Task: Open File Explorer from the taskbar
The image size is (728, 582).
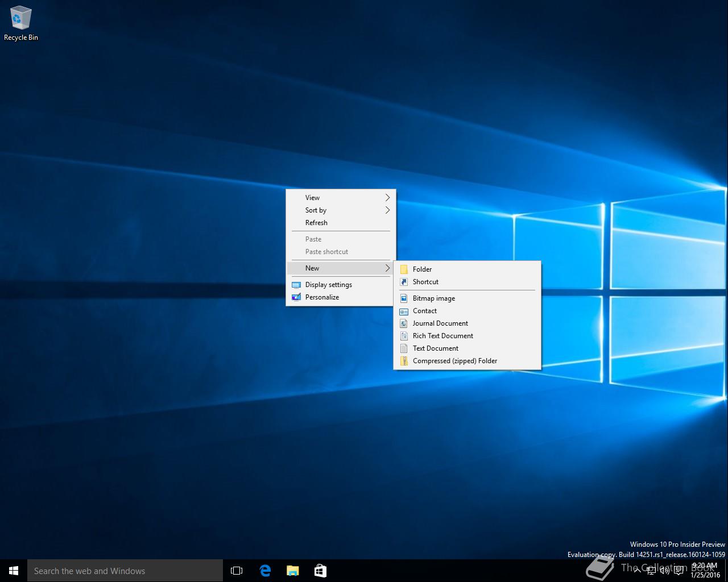Action: (293, 571)
